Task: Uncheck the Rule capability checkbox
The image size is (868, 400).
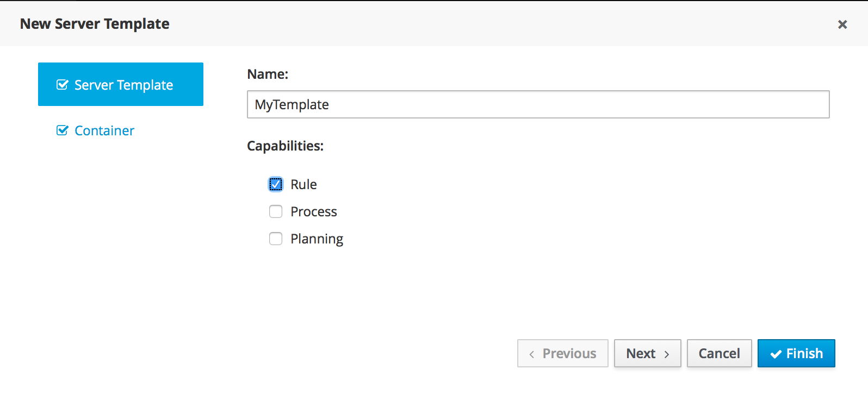Action: pos(276,184)
